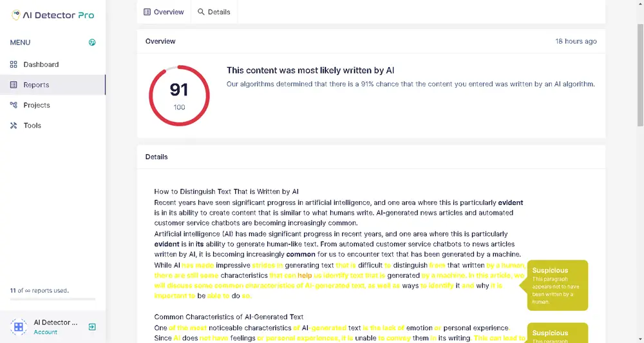Screen dimensions: 644x343
Task: Click the 'Overview' section heading in the card
Action: pyautogui.click(x=160, y=41)
